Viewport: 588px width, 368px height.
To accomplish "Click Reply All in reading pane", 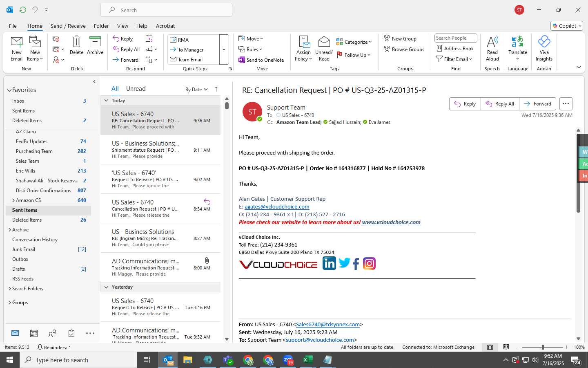I will pos(500,104).
